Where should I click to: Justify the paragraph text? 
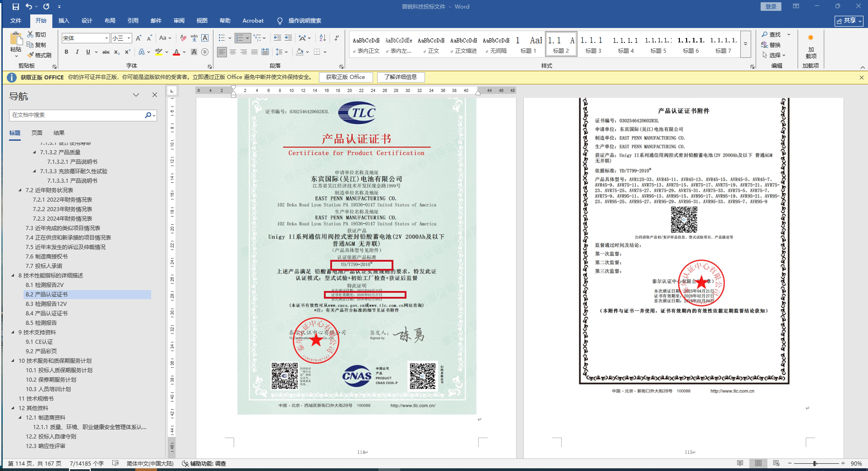(254, 52)
